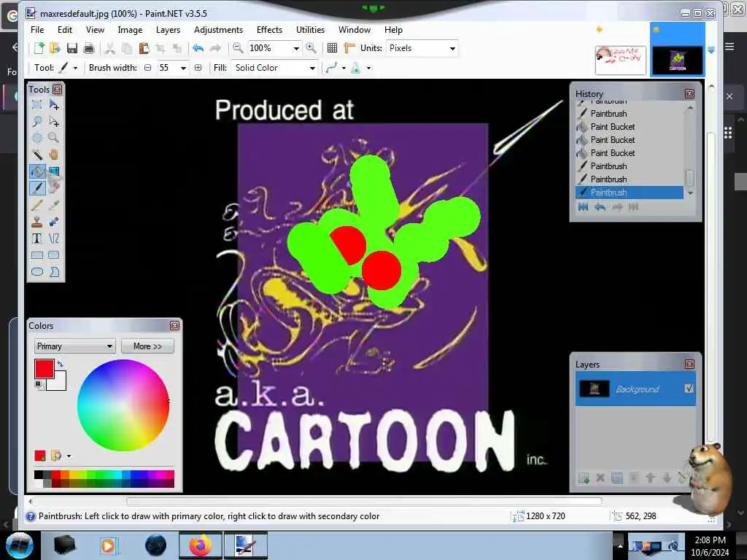
Task: Select the Background layer row
Action: (x=635, y=389)
